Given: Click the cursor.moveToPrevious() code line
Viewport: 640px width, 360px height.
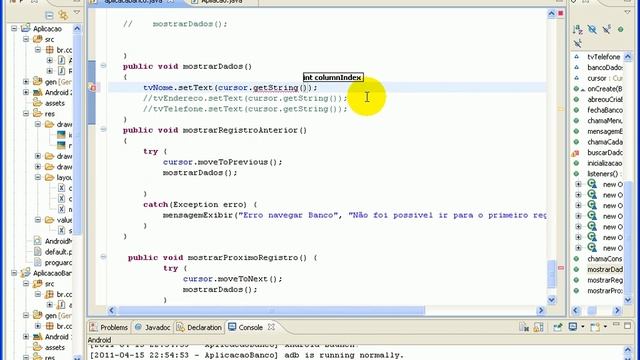Looking at the screenshot, I should pos(222,162).
